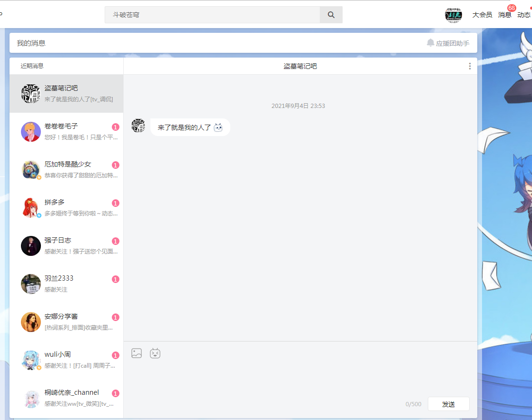Click 盗墓笔记吧's avatar in the conversation list
The width and height of the screenshot is (532, 420).
click(30, 93)
